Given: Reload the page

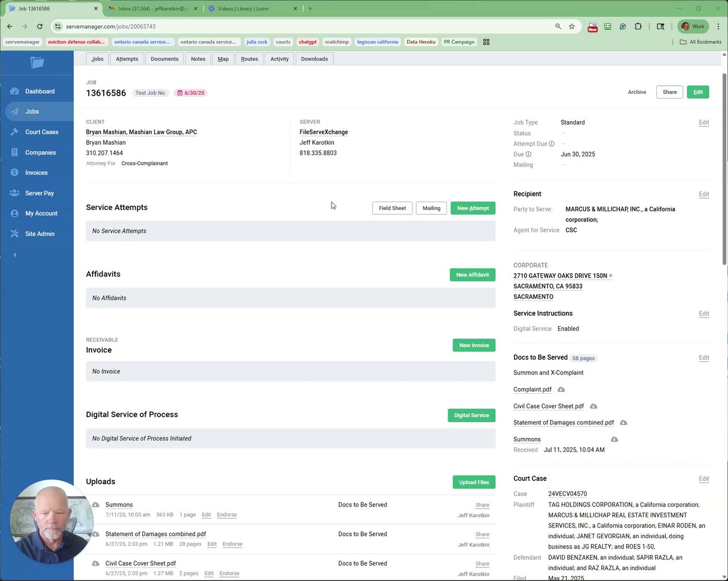Looking at the screenshot, I should pyautogui.click(x=39, y=26).
